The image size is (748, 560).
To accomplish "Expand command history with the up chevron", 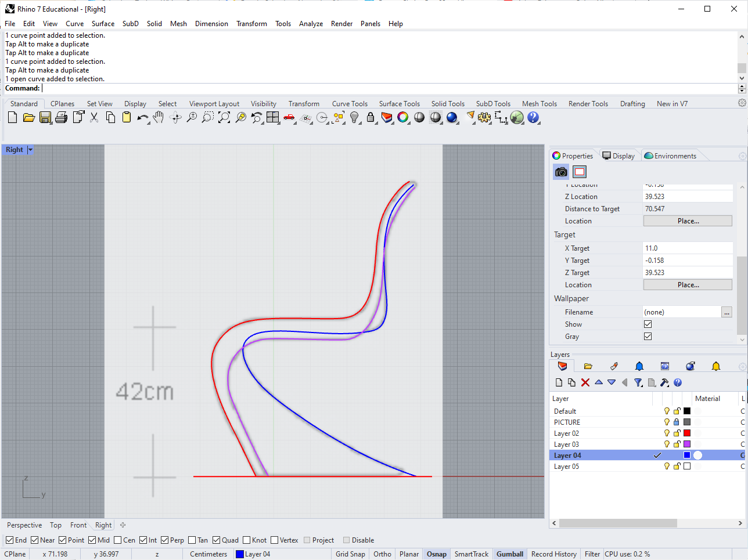I will [742, 37].
